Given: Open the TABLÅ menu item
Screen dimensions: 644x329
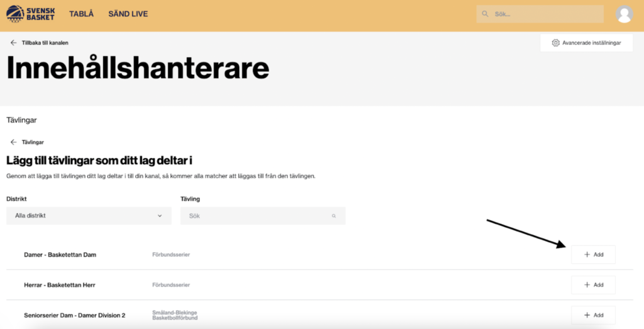Looking at the screenshot, I should 81,14.
